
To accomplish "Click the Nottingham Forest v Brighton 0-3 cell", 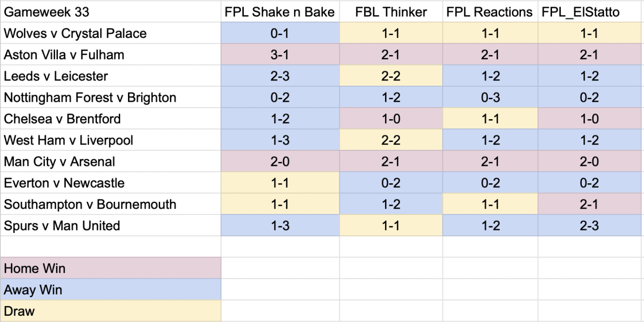I will (x=490, y=97).
